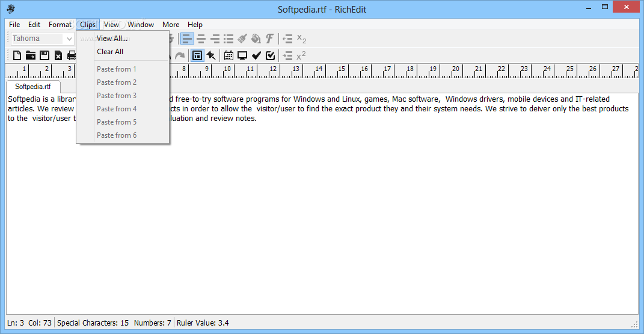
Task: Select Paste from 4 in the Clips menu
Action: pos(123,109)
